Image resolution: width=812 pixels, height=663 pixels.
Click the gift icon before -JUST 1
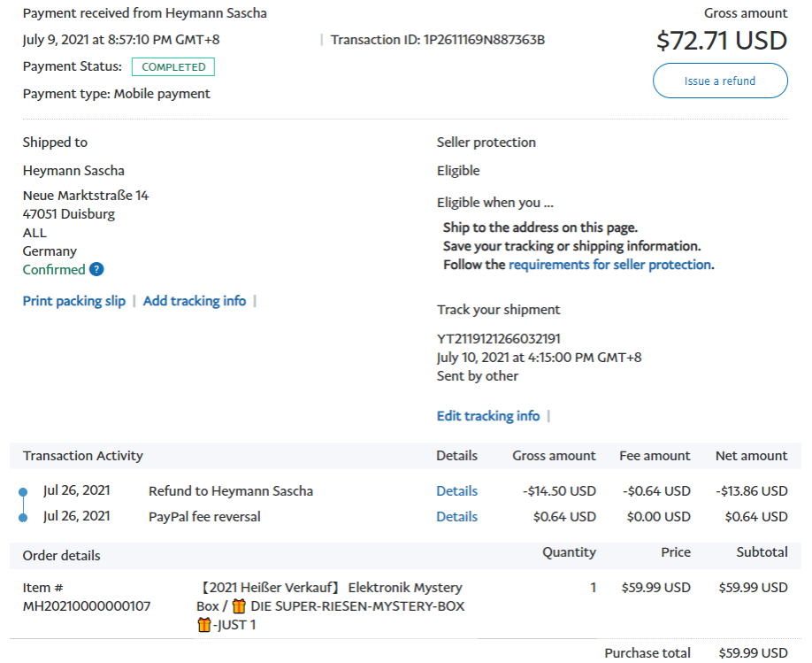coord(204,626)
